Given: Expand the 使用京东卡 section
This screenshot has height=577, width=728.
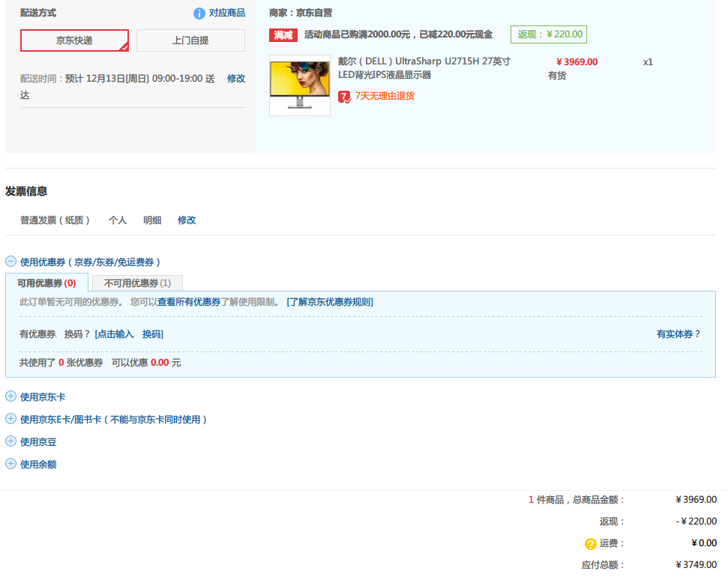Looking at the screenshot, I should [10, 396].
